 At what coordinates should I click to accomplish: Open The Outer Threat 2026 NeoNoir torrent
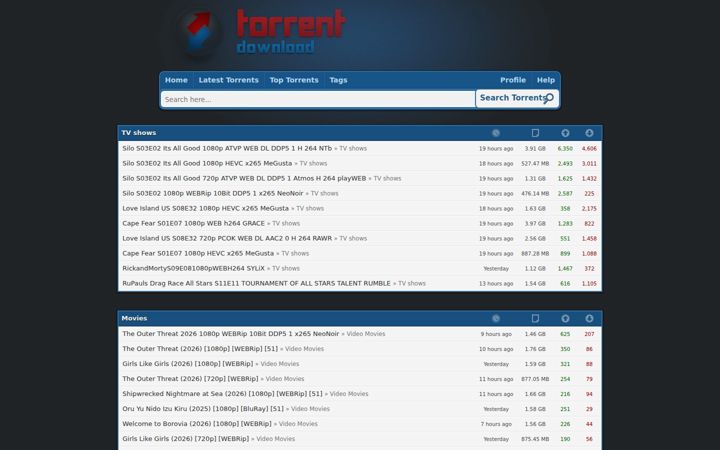pos(231,334)
